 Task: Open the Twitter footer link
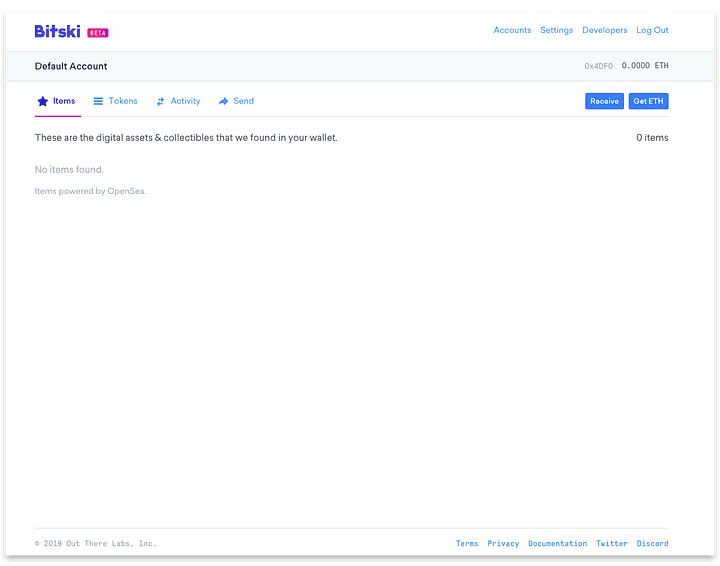(x=612, y=544)
